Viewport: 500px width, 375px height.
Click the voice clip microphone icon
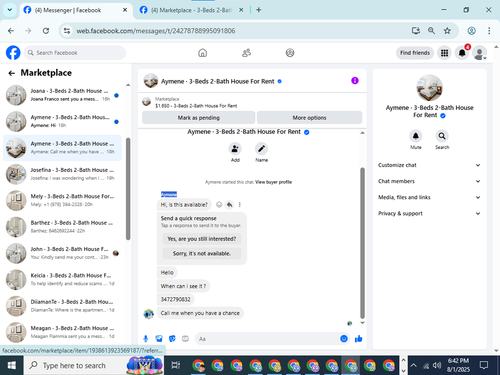[x=146, y=339]
